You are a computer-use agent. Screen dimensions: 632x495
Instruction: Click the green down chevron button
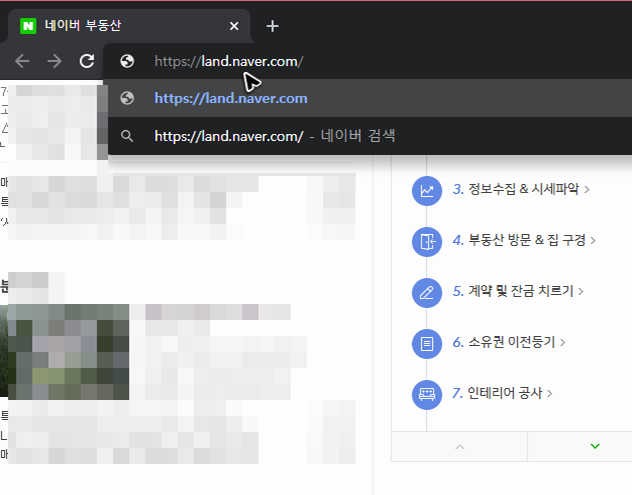pos(595,446)
